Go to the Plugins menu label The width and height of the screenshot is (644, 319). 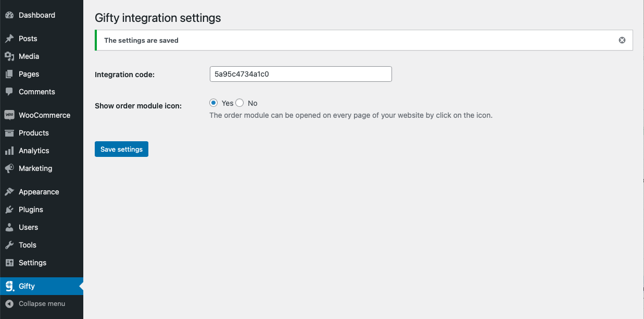click(x=31, y=210)
